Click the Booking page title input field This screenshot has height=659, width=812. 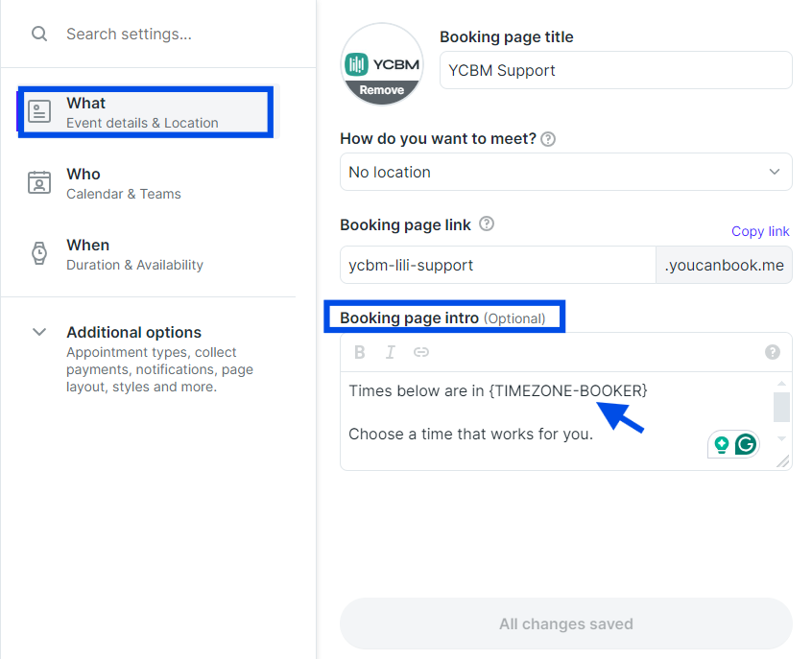[616, 70]
